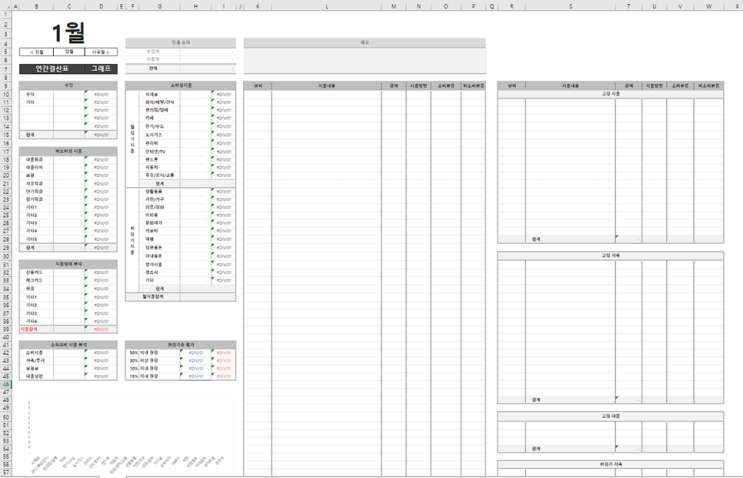743x478 pixels.
Task: Select the 소비성지출 section header
Action: (181, 85)
